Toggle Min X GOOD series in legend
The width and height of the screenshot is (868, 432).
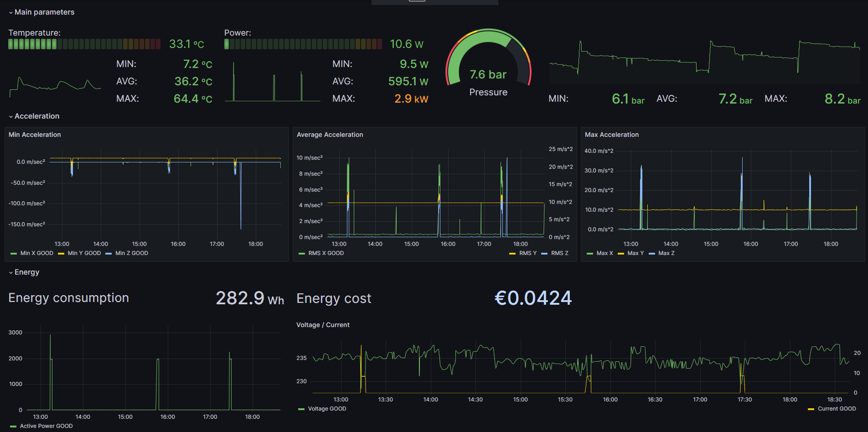coord(36,253)
